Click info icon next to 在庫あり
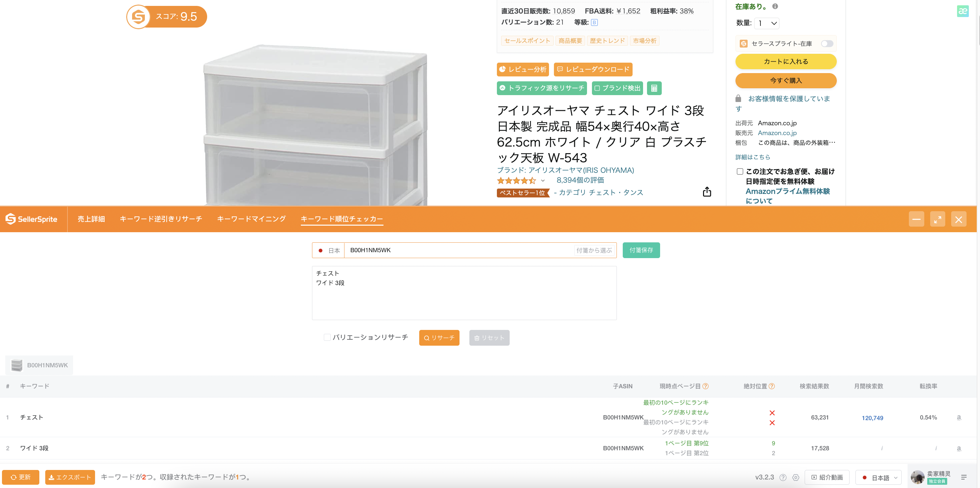Screen dimensions: 980x488 (775, 6)
